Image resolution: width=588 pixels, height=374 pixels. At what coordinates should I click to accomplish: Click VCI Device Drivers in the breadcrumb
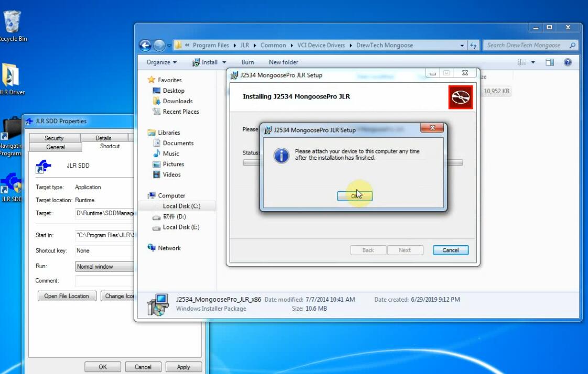321,46
